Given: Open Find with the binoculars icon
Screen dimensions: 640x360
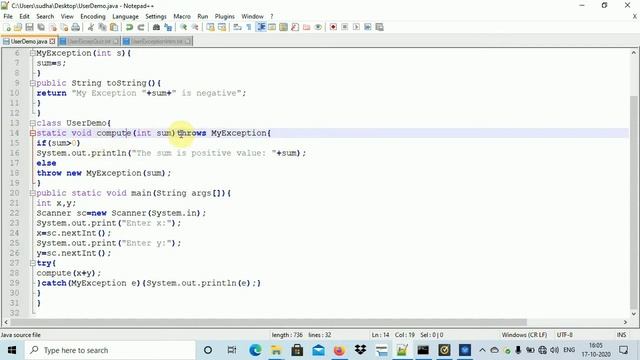Looking at the screenshot, I should (156, 27).
